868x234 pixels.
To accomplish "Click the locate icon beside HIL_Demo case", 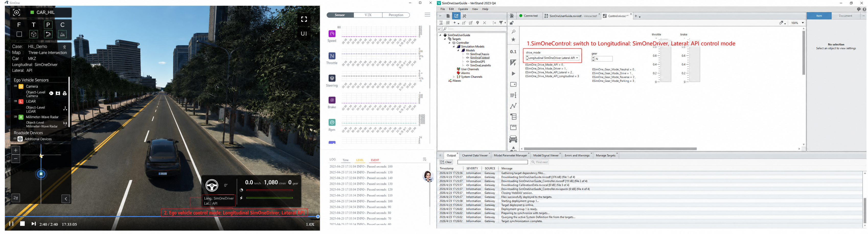I will coord(65,47).
